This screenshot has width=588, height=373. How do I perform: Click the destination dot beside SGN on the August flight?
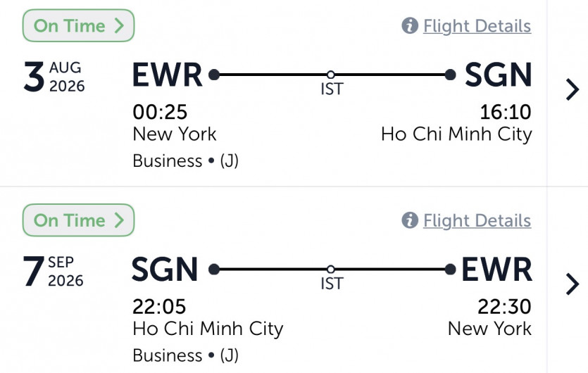451,75
